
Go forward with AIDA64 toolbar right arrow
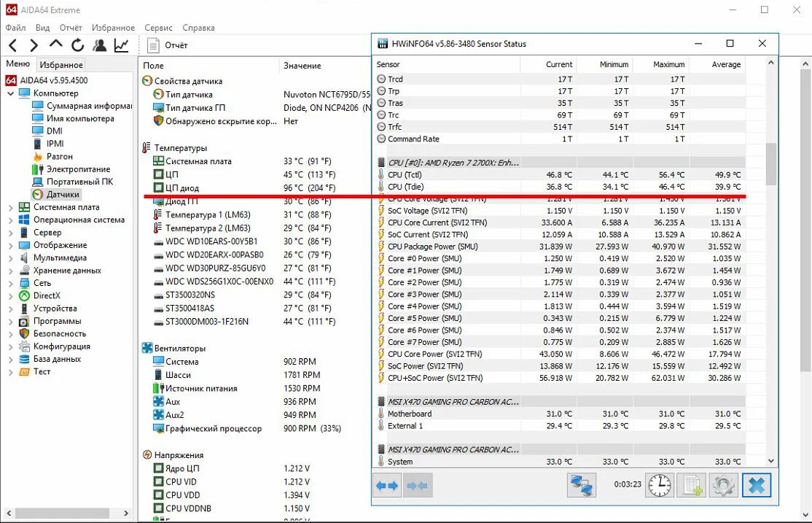[x=34, y=46]
